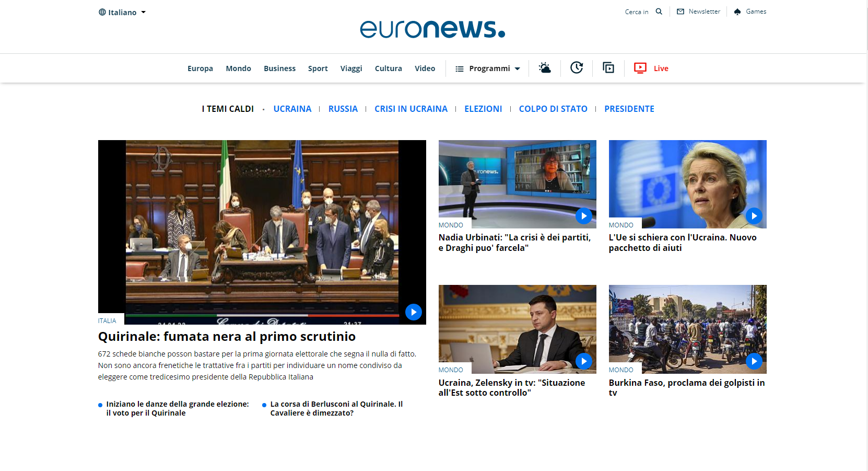Open the COLPO DI STATO topic
This screenshot has width=868, height=471.
(553, 109)
